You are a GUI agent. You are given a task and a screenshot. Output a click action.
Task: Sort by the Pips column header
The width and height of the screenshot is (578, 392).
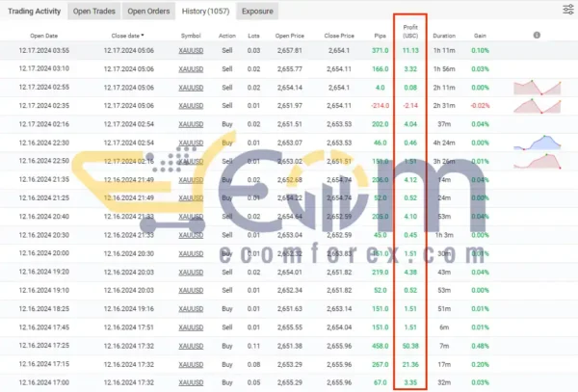pyautogui.click(x=381, y=36)
